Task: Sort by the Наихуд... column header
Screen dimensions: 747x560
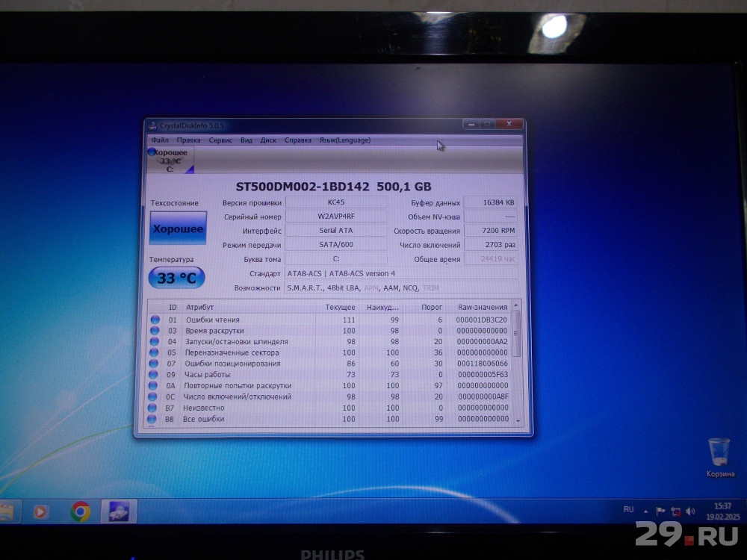Action: click(382, 307)
